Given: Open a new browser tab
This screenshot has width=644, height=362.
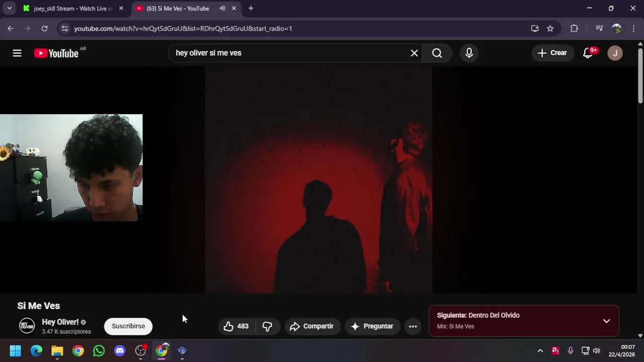Looking at the screenshot, I should pyautogui.click(x=251, y=9).
